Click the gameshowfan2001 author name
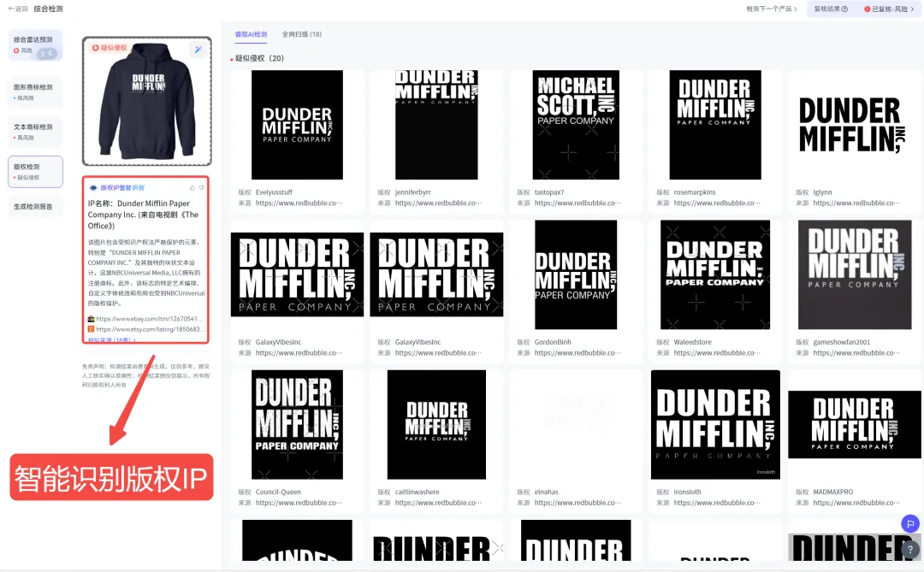The height and width of the screenshot is (572, 924). (842, 342)
